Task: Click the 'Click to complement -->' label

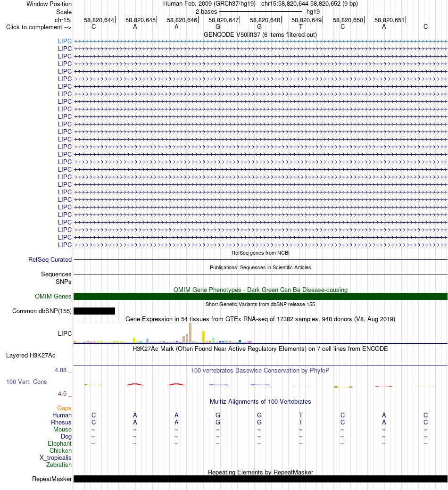Action: tap(39, 27)
